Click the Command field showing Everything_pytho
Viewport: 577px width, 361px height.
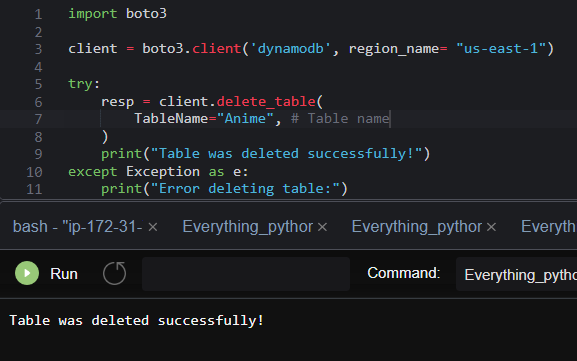point(516,274)
